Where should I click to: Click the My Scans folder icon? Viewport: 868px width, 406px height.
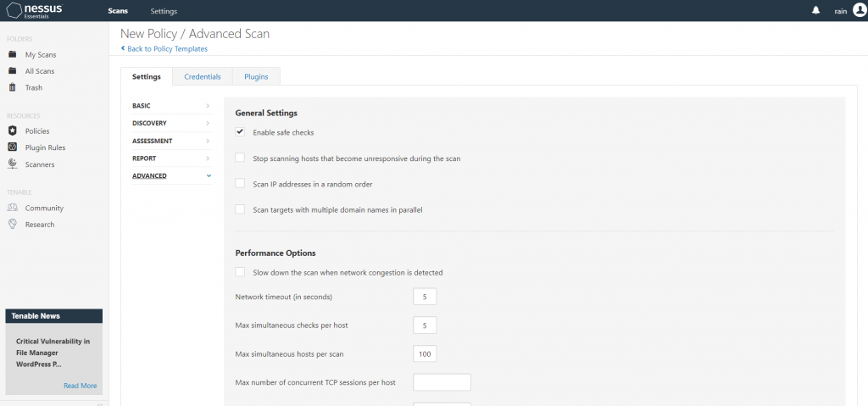[12, 54]
